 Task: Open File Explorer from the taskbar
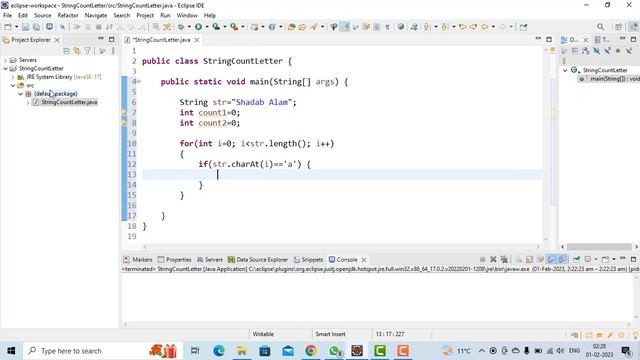pyautogui.click(x=242, y=351)
